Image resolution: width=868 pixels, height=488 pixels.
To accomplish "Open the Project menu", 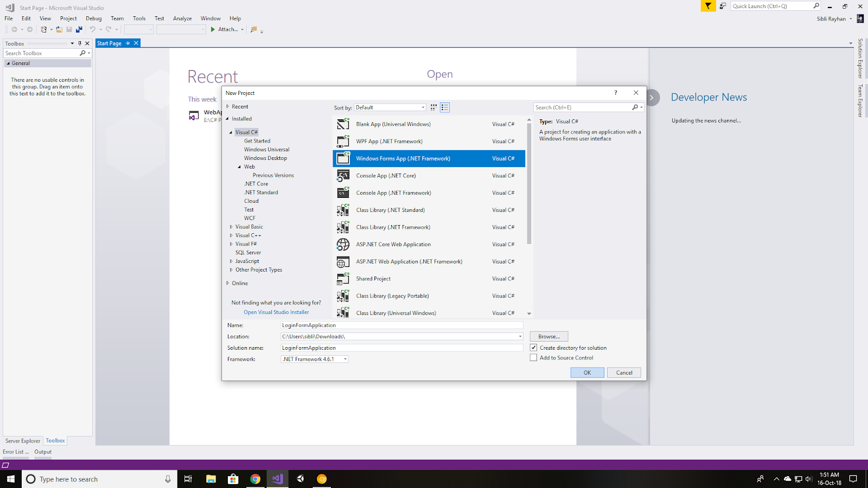I will pos(68,18).
